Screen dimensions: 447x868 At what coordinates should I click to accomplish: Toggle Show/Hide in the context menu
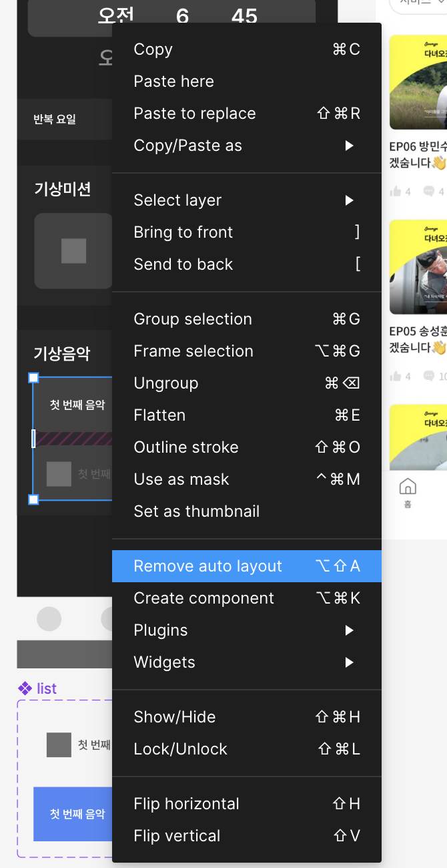247,717
